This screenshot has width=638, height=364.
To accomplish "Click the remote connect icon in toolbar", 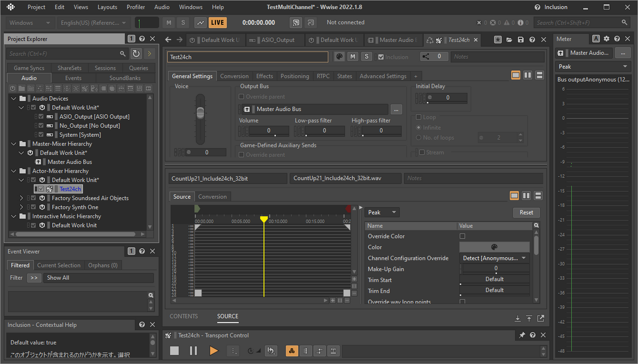I will 296,23.
